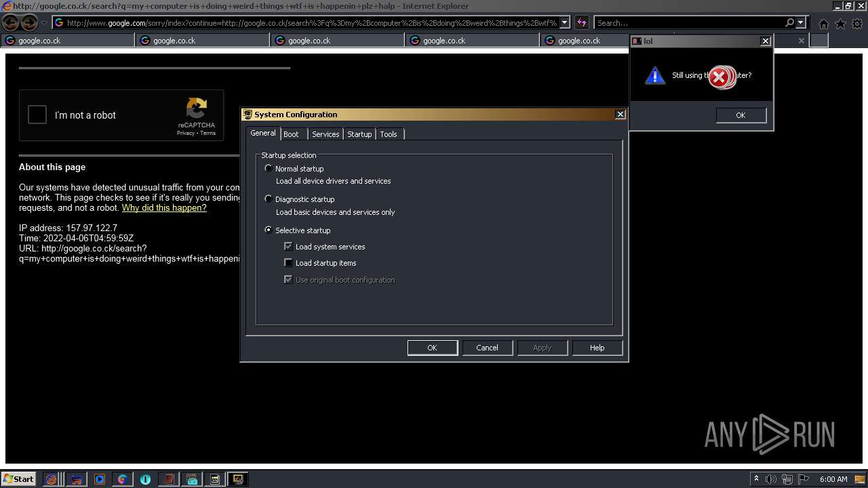Screen dimensions: 868x488
Task: Open Why did this happen link
Action: coord(164,208)
